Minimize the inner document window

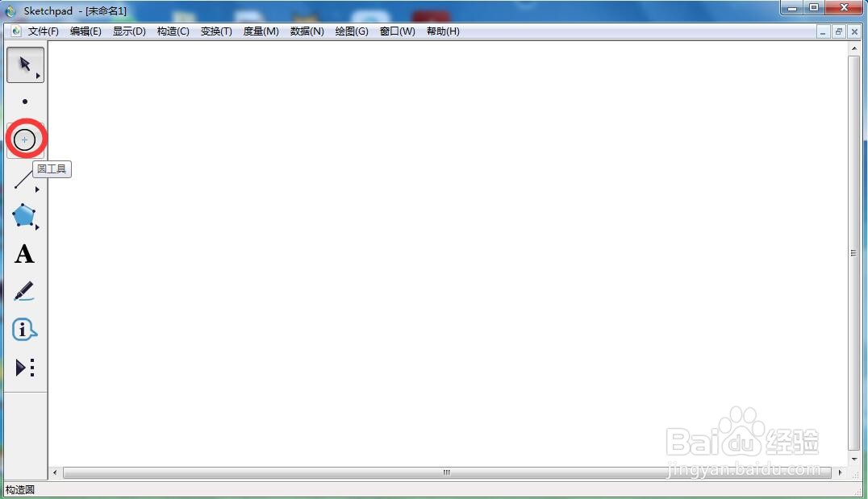(x=823, y=32)
